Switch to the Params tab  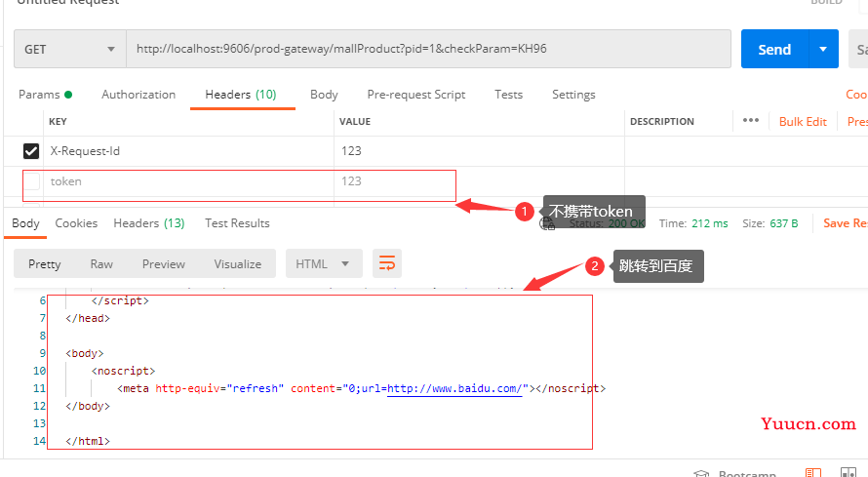[45, 95]
